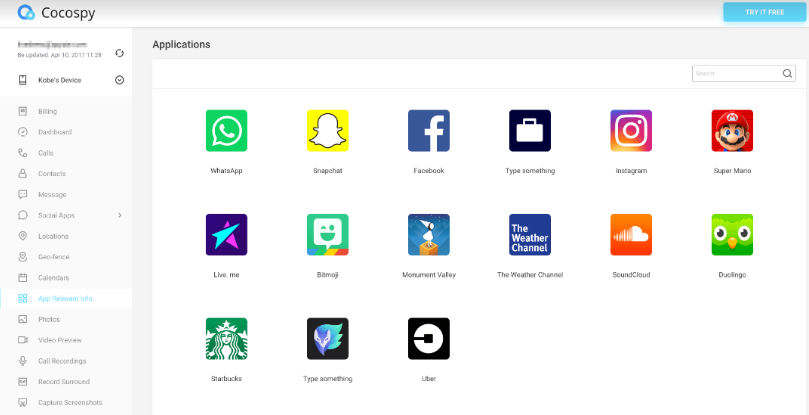Image resolution: width=809 pixels, height=415 pixels.
Task: Select The Weather Channel app icon
Action: click(530, 235)
